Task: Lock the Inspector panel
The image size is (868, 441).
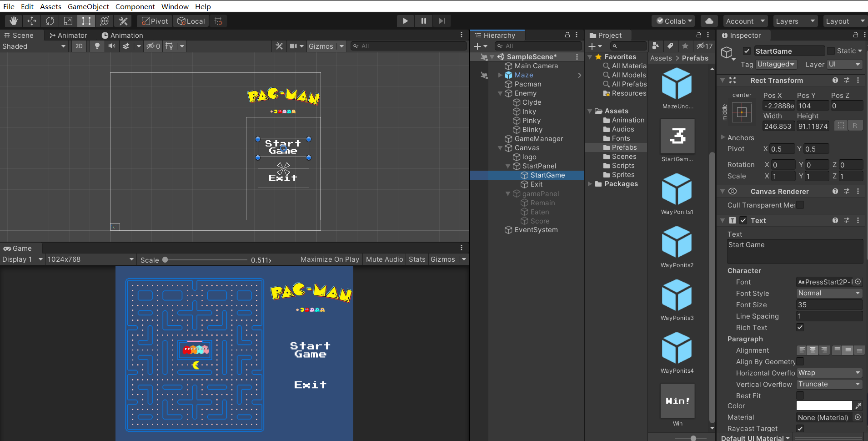Action: click(855, 35)
